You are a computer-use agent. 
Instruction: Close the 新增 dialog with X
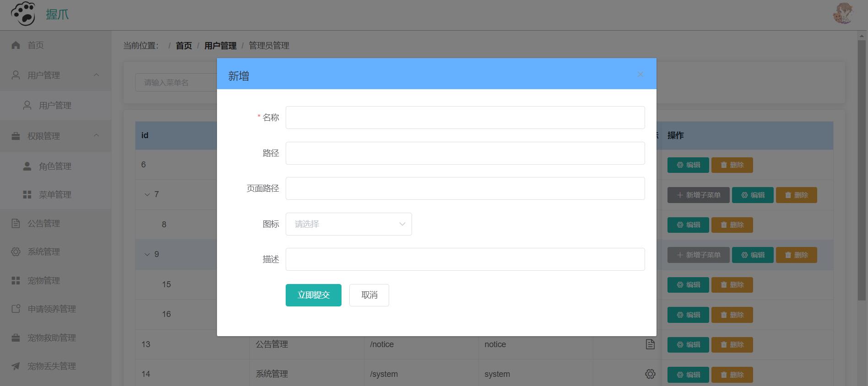click(640, 74)
